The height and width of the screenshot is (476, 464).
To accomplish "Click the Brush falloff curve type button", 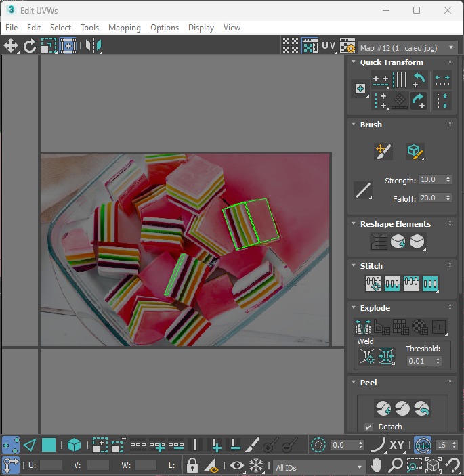I will tap(363, 191).
